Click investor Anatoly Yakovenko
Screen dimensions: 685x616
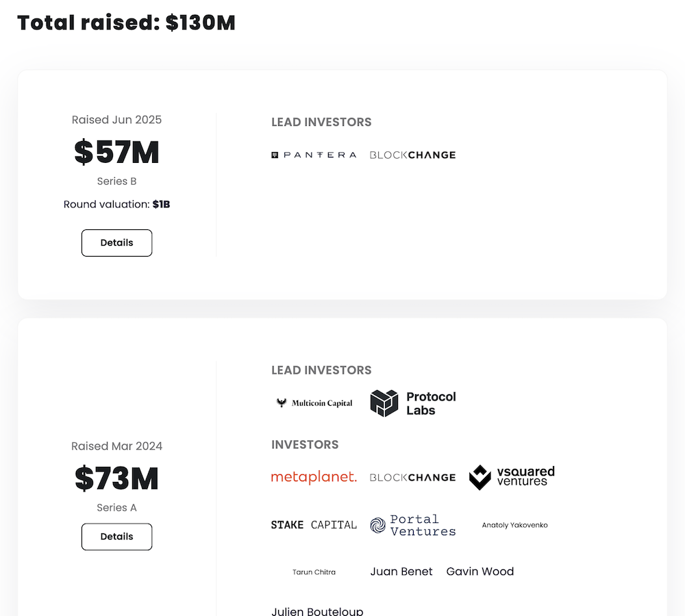(x=514, y=525)
